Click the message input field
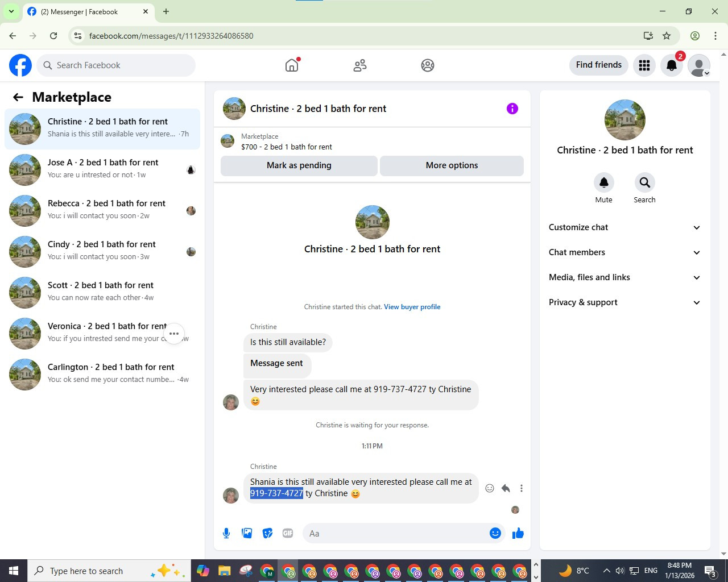728x582 pixels. coord(395,533)
